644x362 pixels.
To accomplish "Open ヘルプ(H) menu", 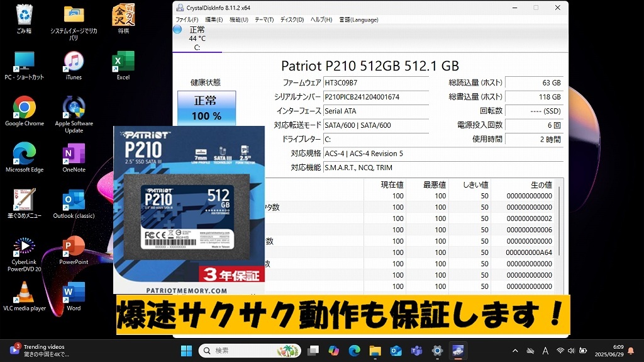I will 321,20.
